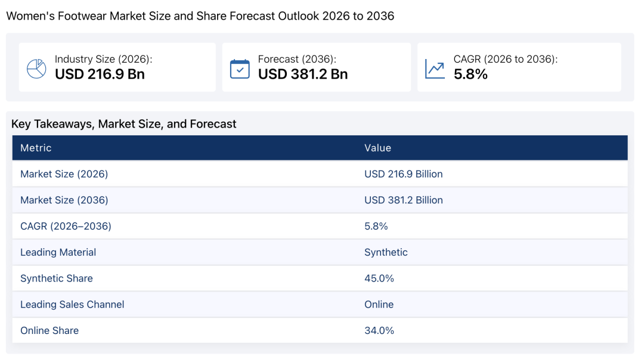Click the Online Share row label

point(49,331)
